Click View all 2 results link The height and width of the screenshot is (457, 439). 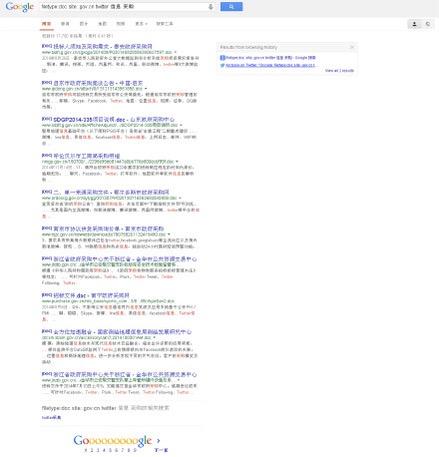point(339,71)
